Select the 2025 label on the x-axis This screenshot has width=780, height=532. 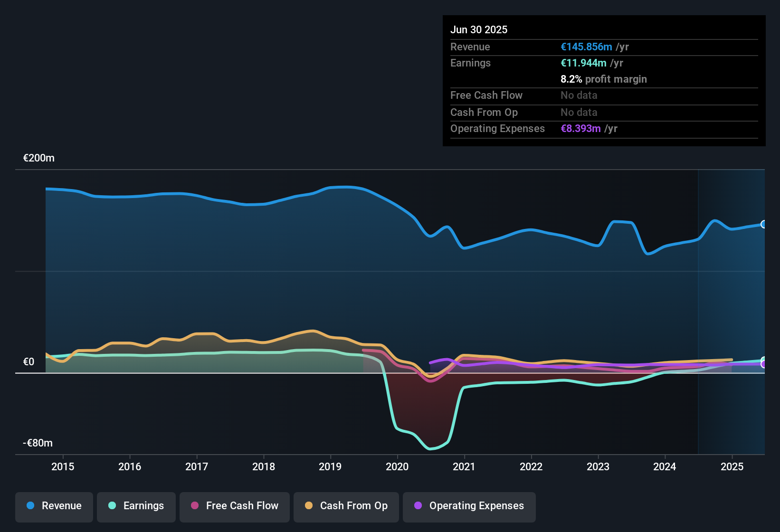click(732, 467)
